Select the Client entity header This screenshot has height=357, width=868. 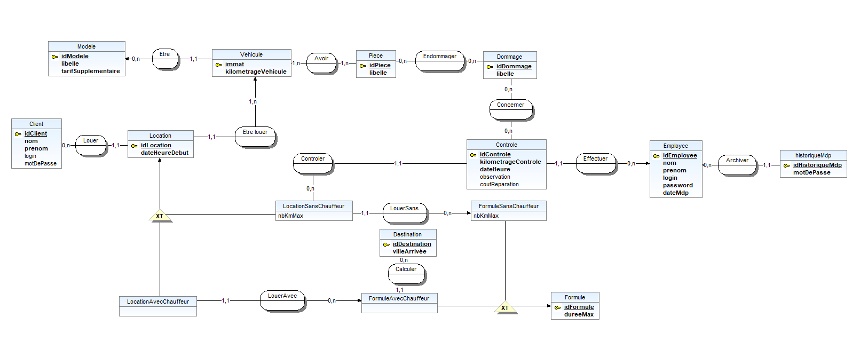36,124
